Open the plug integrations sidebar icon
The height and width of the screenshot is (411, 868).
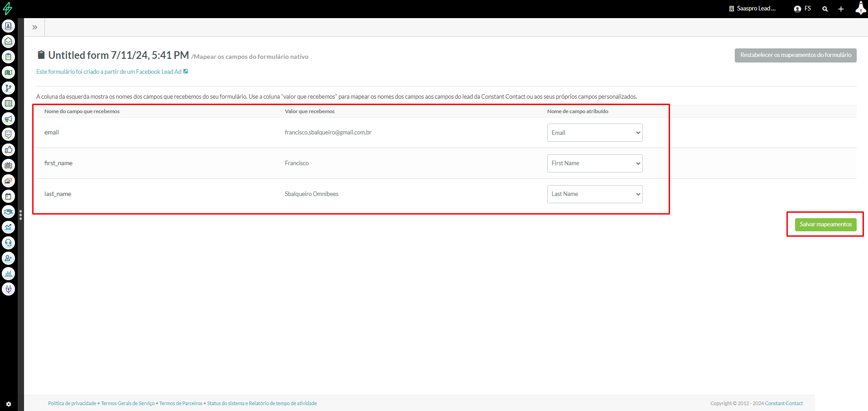click(x=8, y=289)
